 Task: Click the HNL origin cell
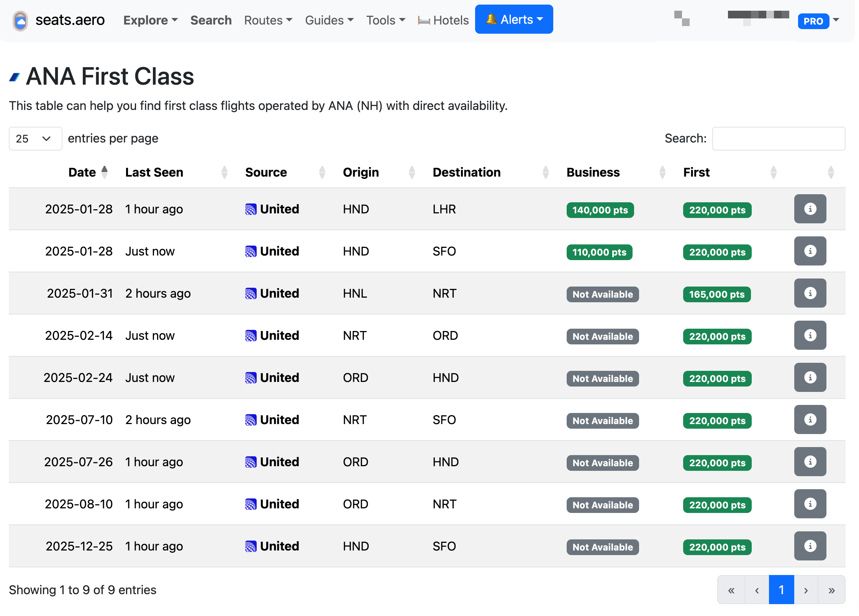coord(355,293)
